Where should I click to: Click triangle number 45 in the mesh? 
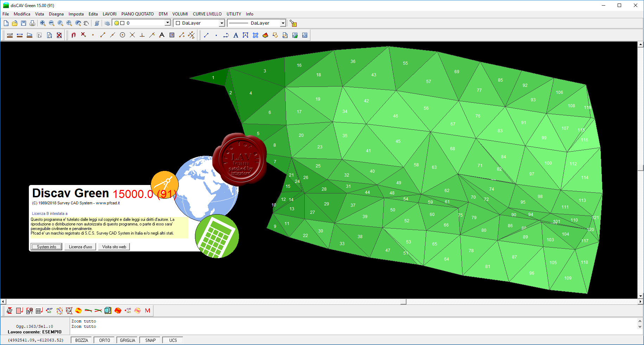(398, 141)
